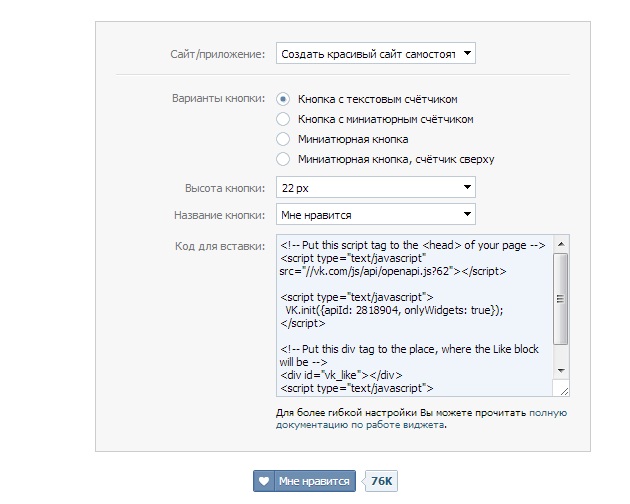This screenshot has width=630, height=504.
Task: Pick 'Миниатюрная кнопка, счётчик сверху' option
Action: click(283, 159)
